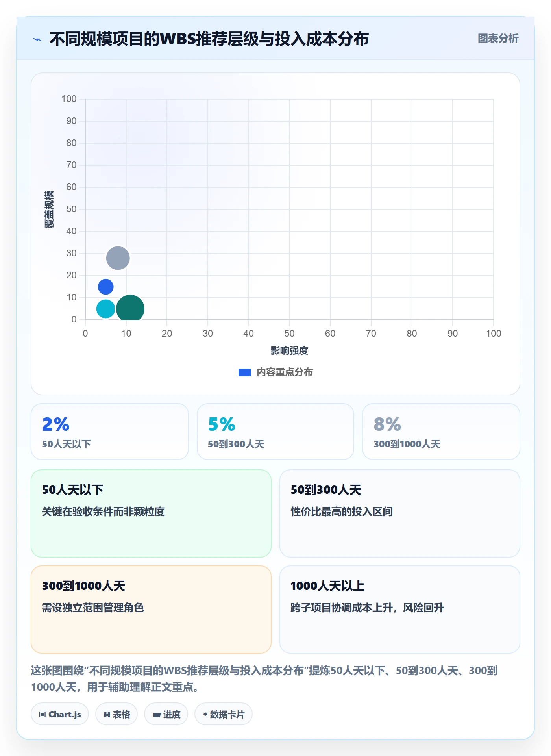
Task: Click the 需设独立范围管理角色 description
Action: [93, 608]
